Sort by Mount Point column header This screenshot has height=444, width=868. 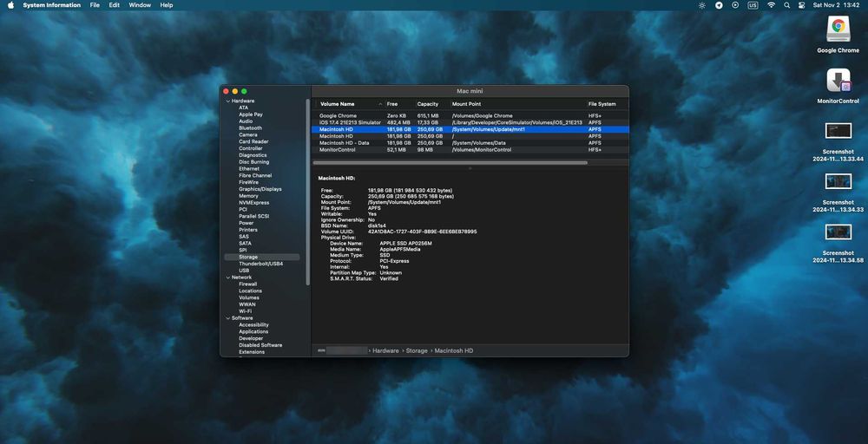[x=517, y=104]
